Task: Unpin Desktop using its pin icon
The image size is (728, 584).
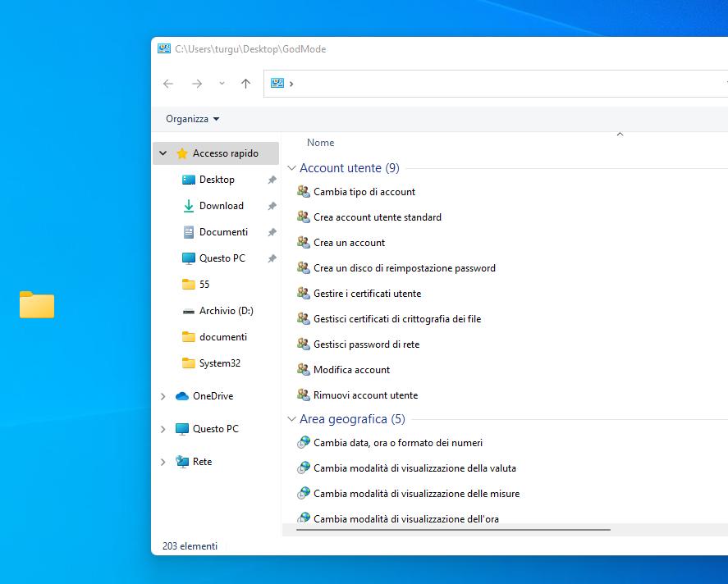Action: (272, 180)
